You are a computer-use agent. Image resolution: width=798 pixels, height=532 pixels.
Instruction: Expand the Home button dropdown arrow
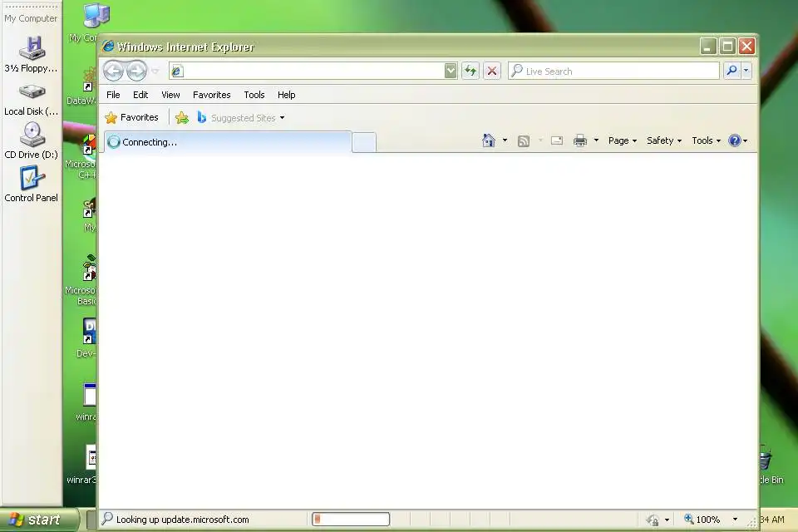click(x=505, y=140)
